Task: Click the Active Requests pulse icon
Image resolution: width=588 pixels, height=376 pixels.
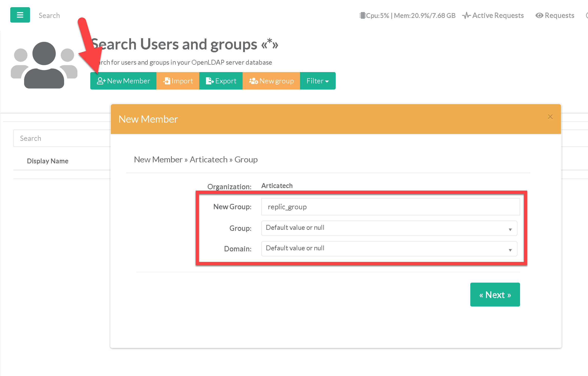Action: point(466,16)
